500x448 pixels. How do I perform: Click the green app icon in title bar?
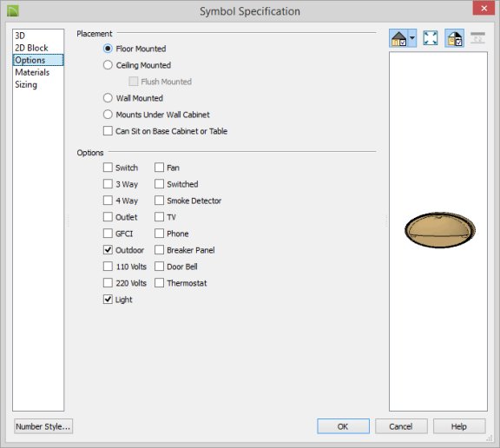[x=13, y=10]
